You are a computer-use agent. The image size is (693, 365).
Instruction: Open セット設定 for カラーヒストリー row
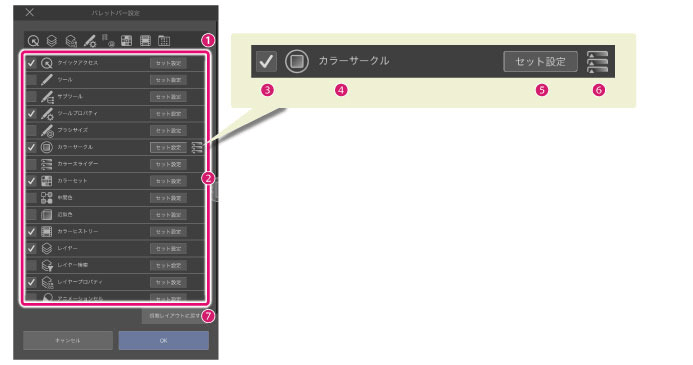click(168, 231)
